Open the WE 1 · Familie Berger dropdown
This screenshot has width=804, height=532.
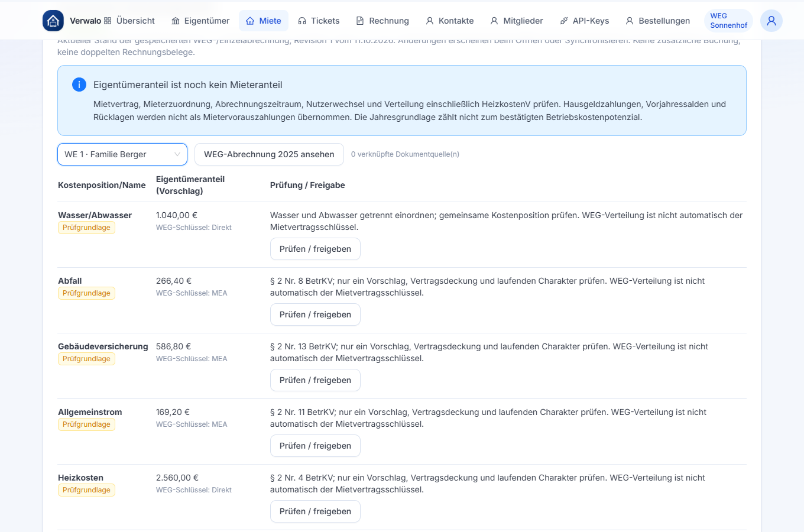[x=122, y=154]
